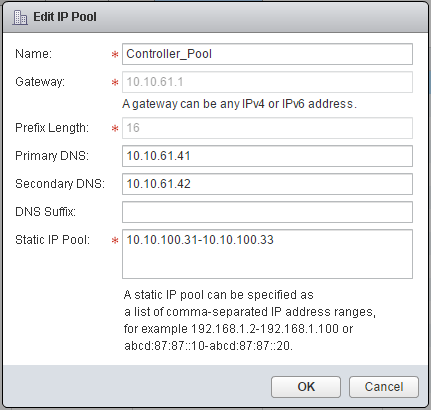Viewport: 431px width, 410px height.
Task: Confirm changes with the OK button
Action: [x=306, y=387]
